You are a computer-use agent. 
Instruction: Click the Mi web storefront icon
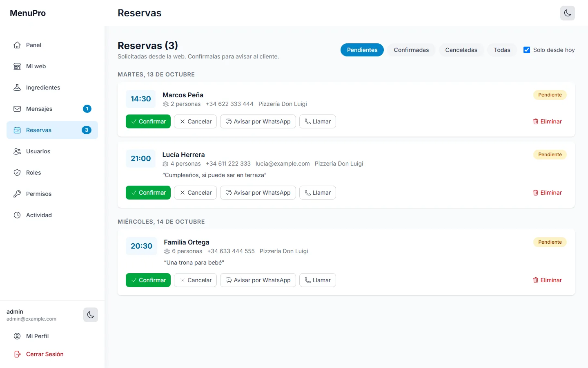[x=17, y=66]
